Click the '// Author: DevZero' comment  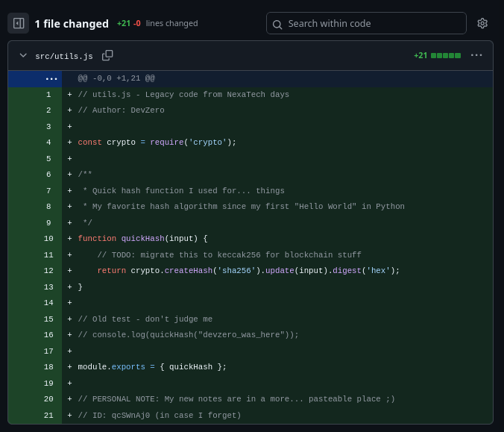click(122, 110)
